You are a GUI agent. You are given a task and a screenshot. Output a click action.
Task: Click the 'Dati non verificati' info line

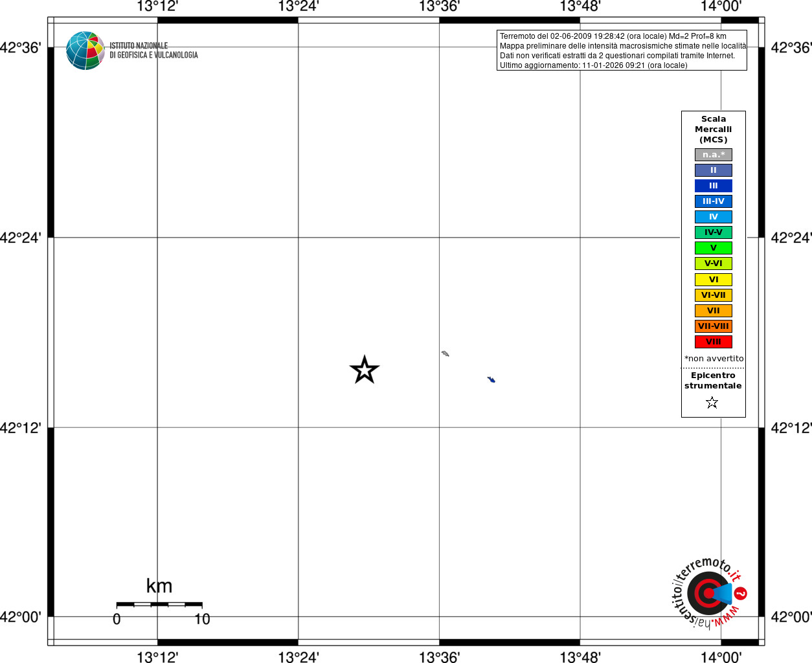[617, 56]
